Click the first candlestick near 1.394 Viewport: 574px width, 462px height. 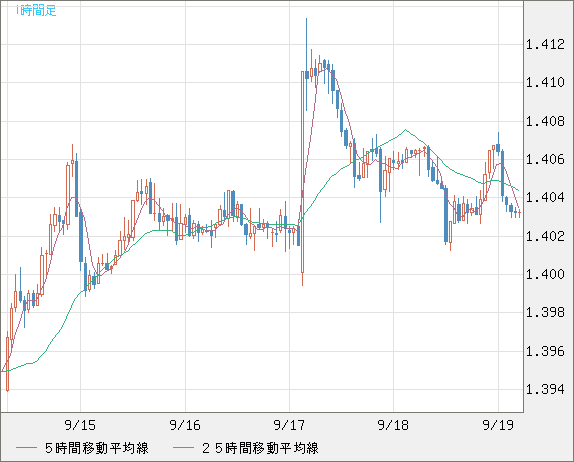point(7,362)
